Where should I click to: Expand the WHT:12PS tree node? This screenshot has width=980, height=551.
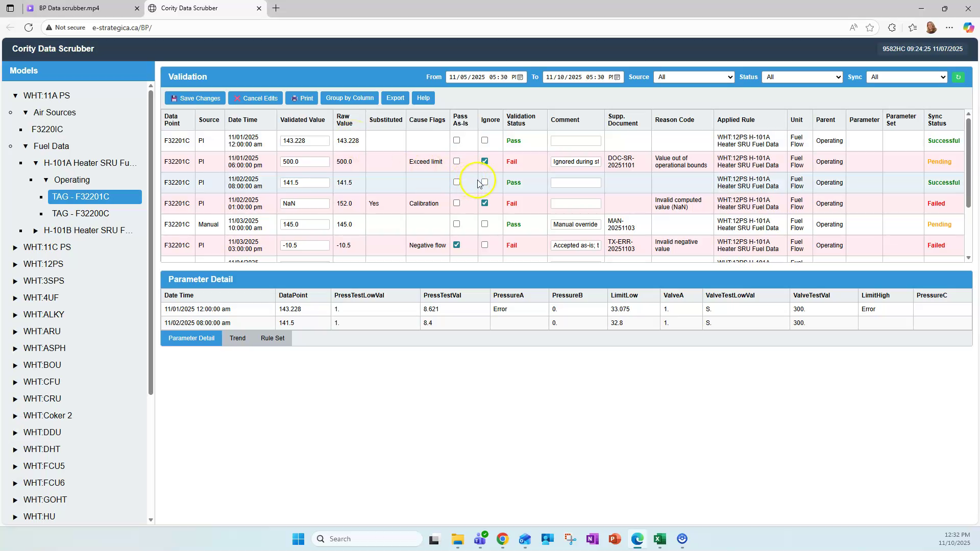pos(14,264)
